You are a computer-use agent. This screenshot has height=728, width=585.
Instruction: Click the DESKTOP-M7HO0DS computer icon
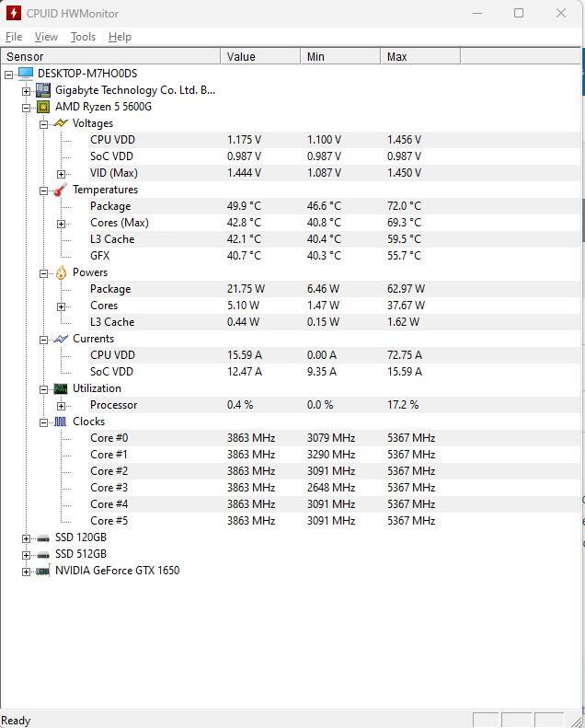[x=26, y=74]
